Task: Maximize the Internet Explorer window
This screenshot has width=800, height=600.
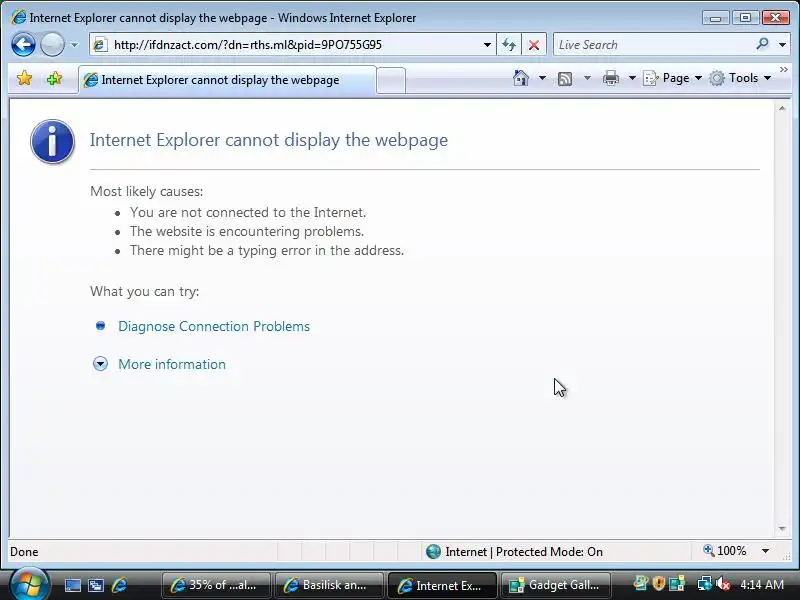Action: [745, 18]
